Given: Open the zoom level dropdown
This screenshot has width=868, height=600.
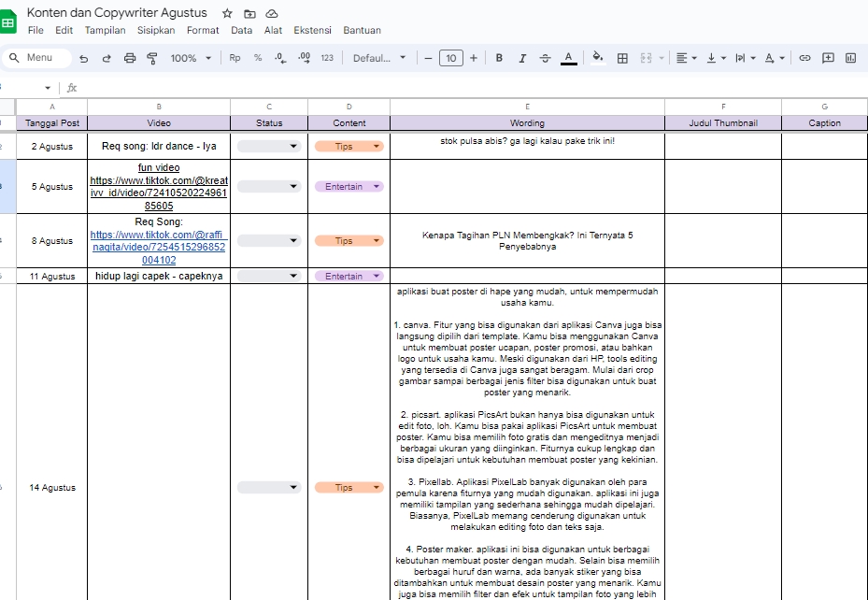Looking at the screenshot, I should click(x=190, y=58).
